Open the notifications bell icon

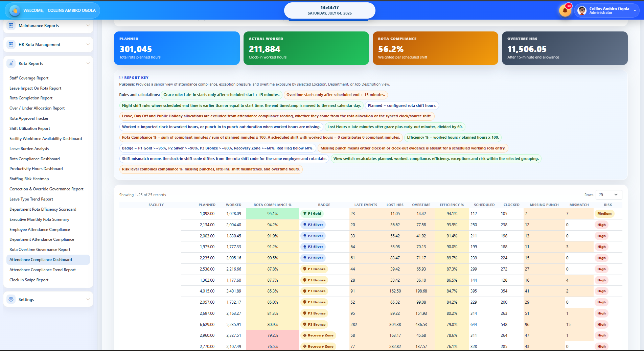click(x=565, y=10)
